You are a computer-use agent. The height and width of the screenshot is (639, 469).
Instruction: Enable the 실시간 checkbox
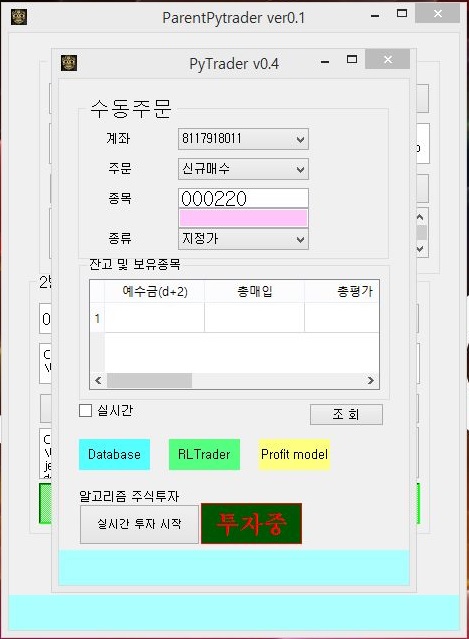coord(85,410)
